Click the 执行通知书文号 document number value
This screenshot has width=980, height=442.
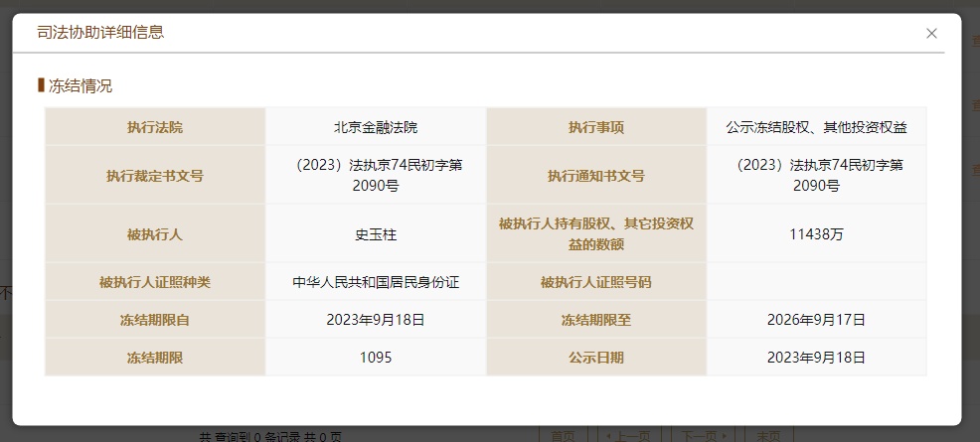(x=816, y=175)
